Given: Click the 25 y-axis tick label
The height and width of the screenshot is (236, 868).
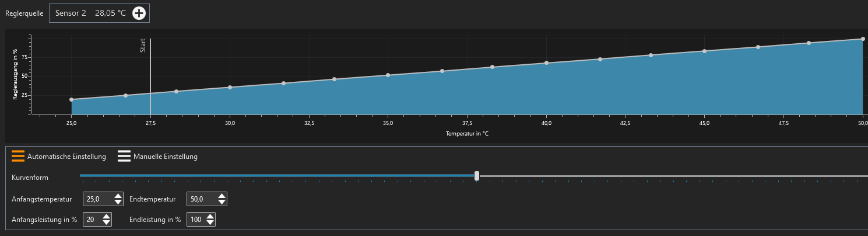Looking at the screenshot, I should pos(24,95).
